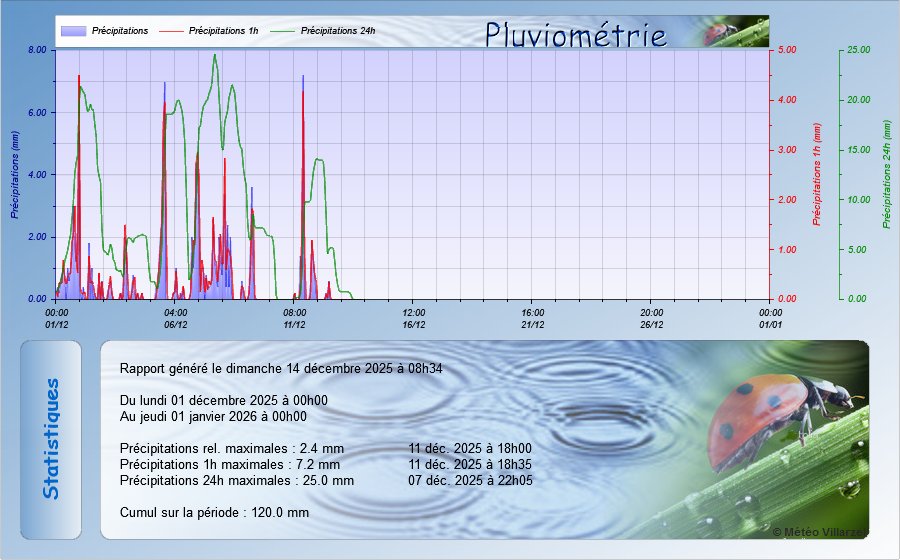Click the 25.00 tick on the green axis

[x=858, y=50]
